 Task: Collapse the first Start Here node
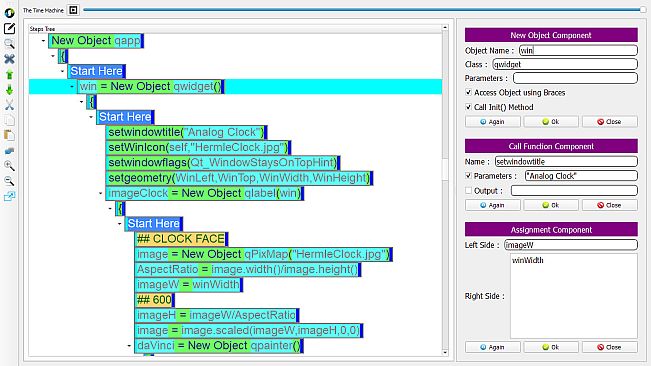tap(62, 71)
